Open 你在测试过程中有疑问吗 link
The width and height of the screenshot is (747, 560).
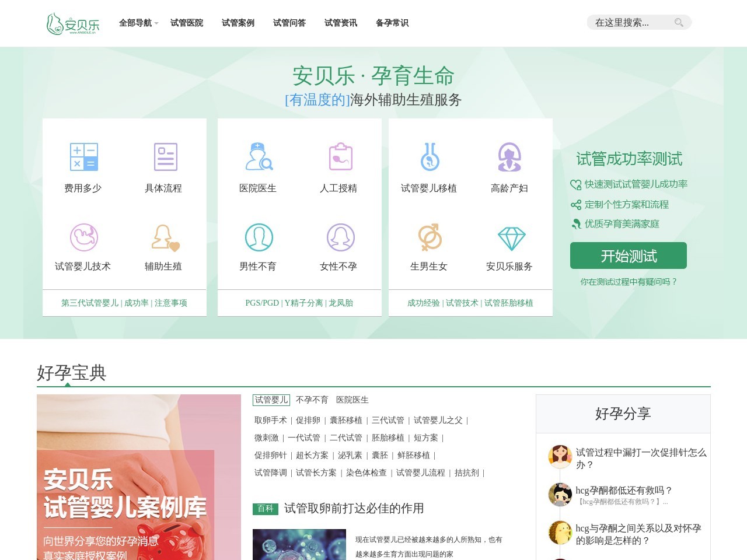coord(629,282)
